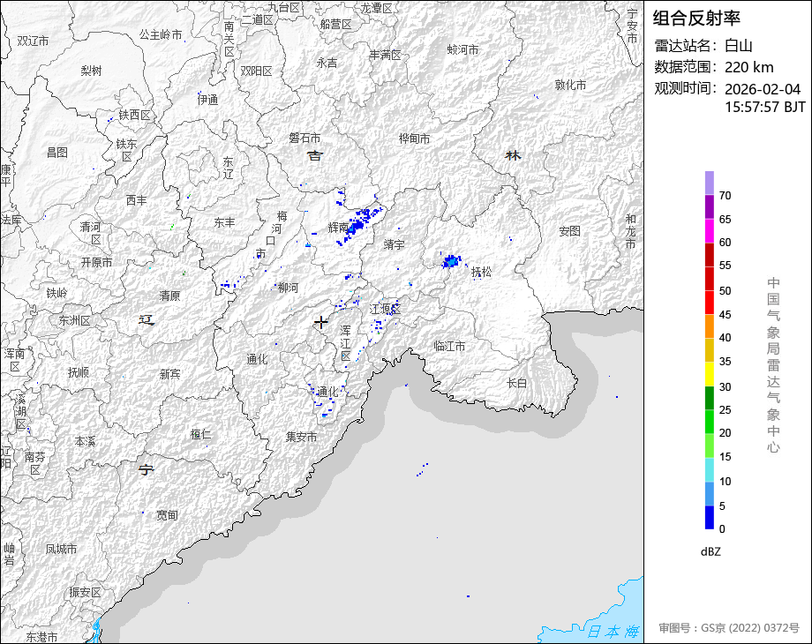Click the black cross radar station marker
Viewport: 812px width, 644px height.
(321, 323)
